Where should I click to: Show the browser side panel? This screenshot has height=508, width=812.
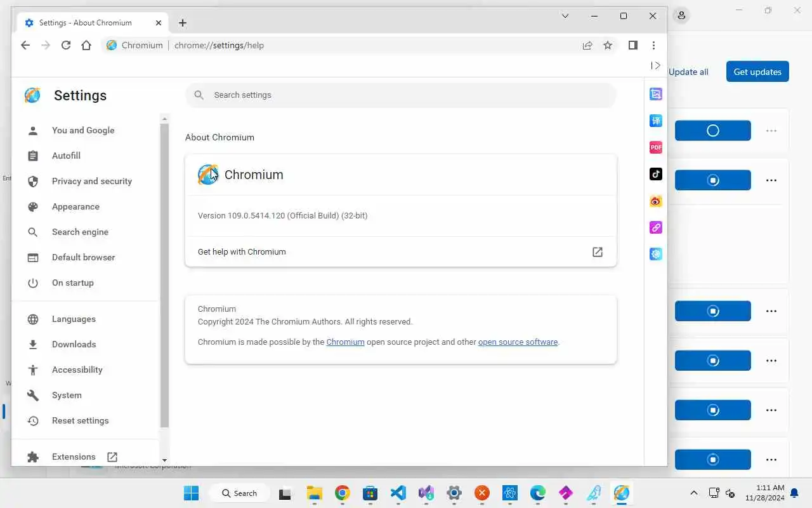[x=632, y=45]
